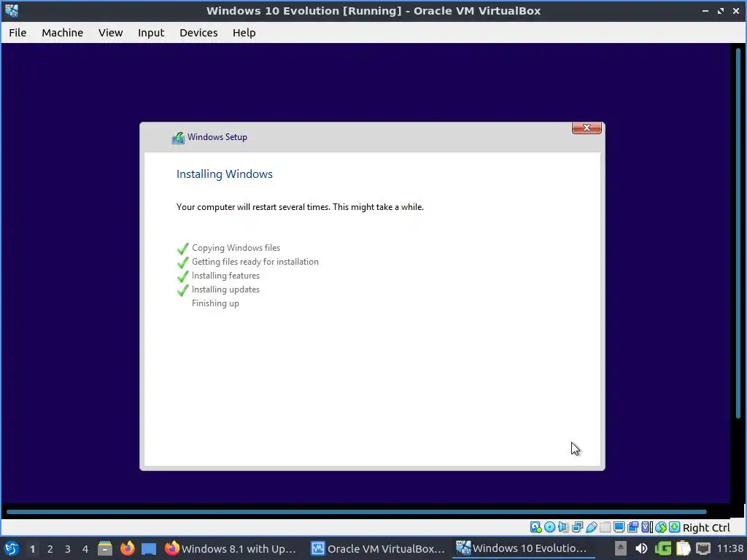Click the Installing Windows heading
Screen dimensions: 747x560
pos(225,174)
